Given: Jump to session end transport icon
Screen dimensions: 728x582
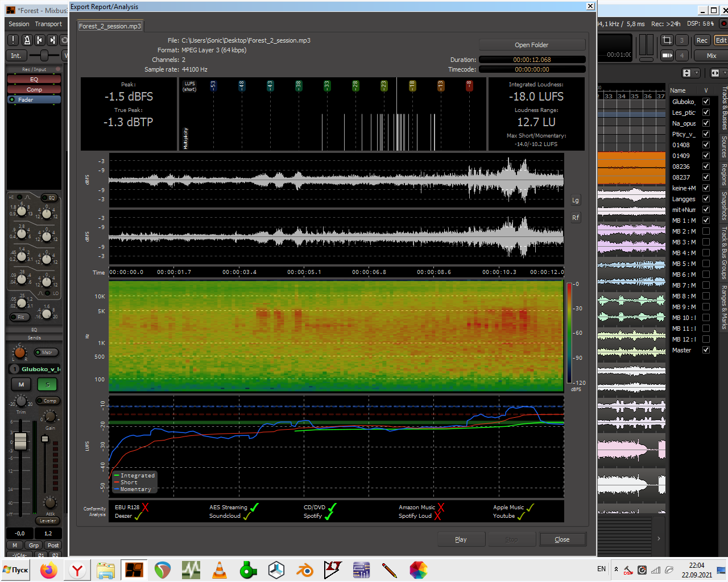Looking at the screenshot, I should coord(52,40).
